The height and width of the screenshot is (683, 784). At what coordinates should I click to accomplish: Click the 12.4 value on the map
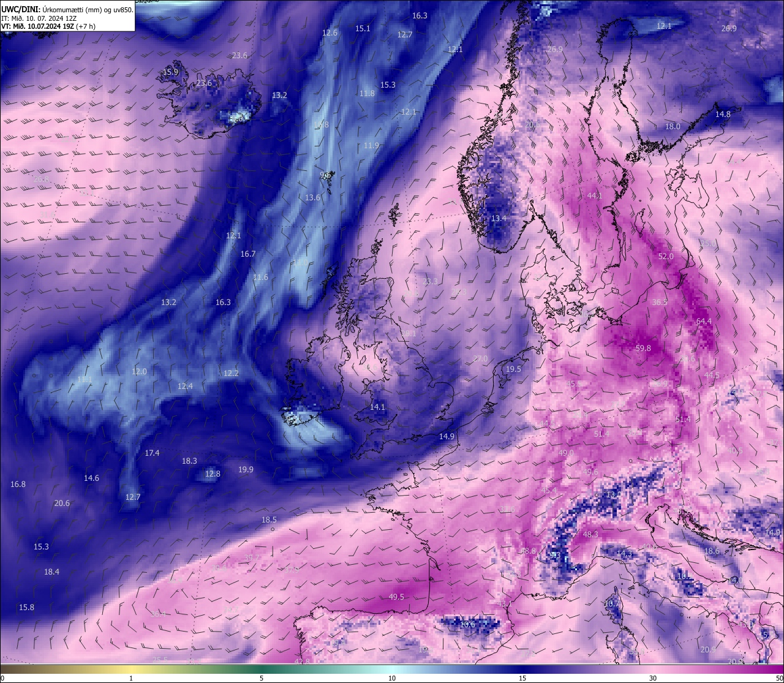click(x=185, y=386)
